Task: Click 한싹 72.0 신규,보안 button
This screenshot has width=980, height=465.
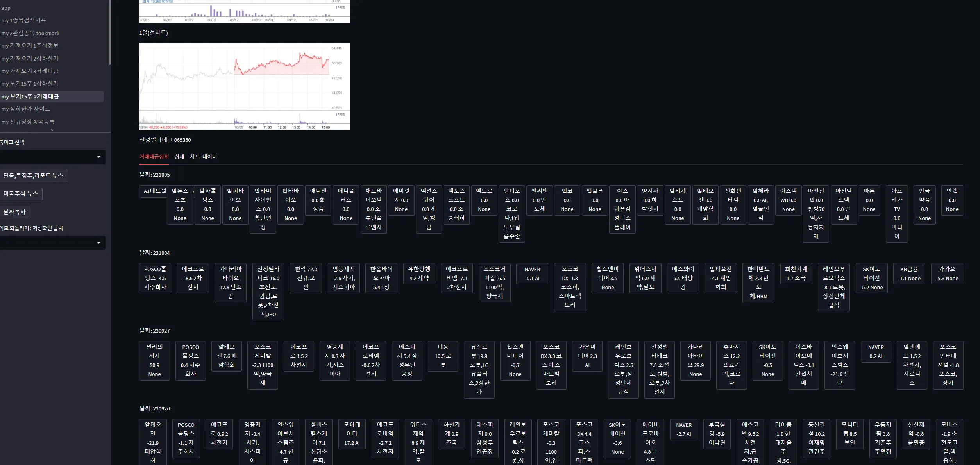Action: tap(306, 278)
